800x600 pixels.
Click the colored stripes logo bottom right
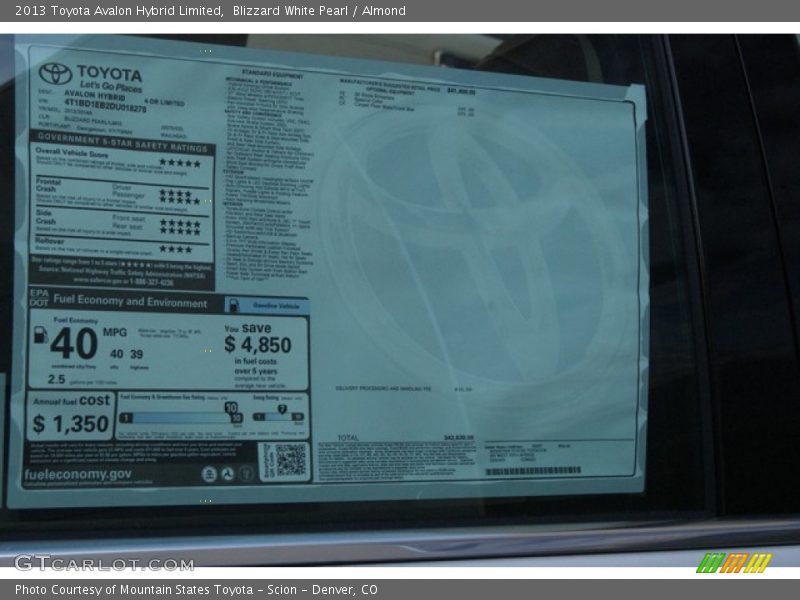734,563
